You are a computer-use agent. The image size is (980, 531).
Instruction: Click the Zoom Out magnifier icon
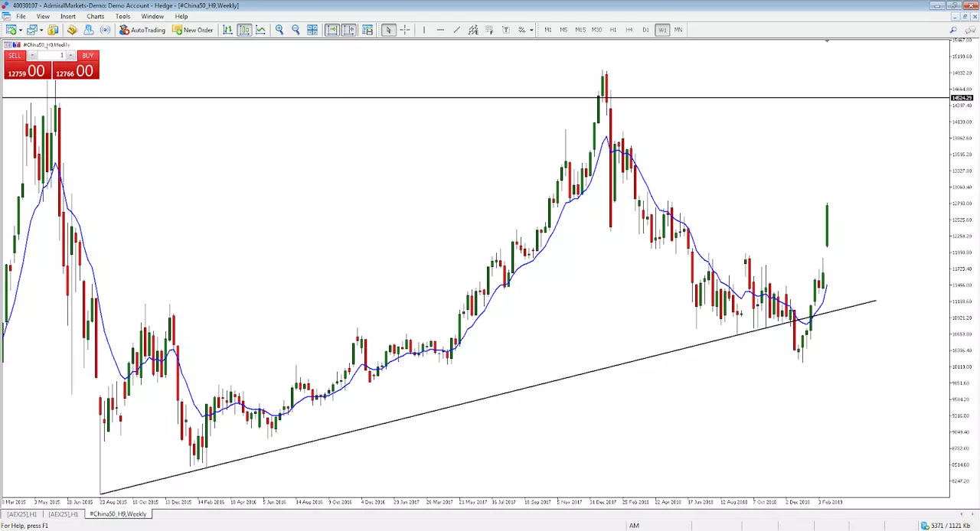296,30
